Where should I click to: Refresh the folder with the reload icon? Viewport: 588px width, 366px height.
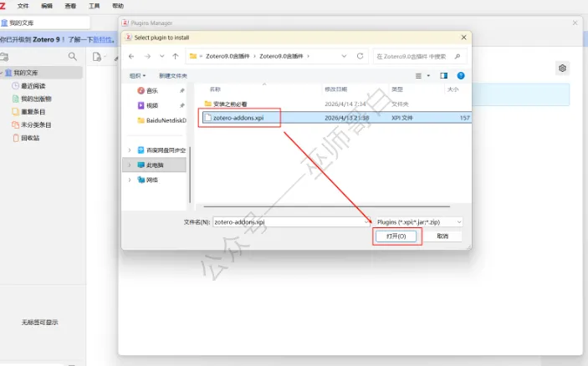coord(360,56)
